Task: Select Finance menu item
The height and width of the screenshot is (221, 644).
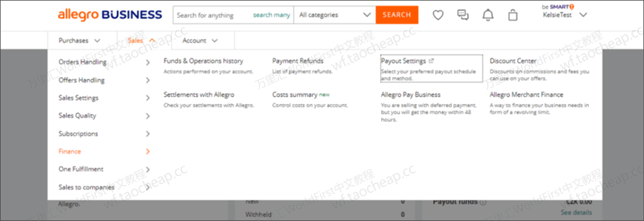Action: pos(70,152)
